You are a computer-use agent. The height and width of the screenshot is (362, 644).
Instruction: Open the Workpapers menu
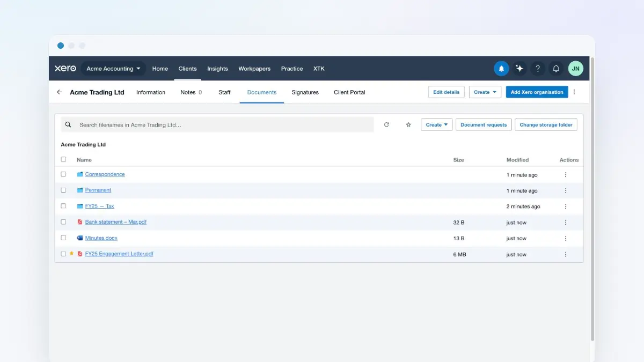point(254,69)
